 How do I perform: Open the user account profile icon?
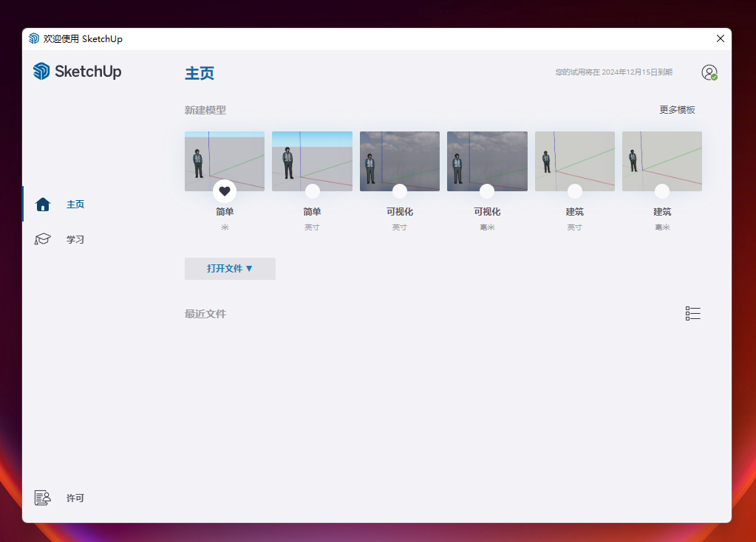click(x=709, y=72)
